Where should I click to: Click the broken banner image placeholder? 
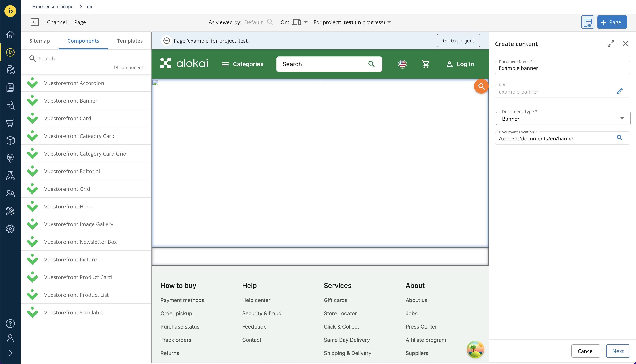pyautogui.click(x=236, y=83)
